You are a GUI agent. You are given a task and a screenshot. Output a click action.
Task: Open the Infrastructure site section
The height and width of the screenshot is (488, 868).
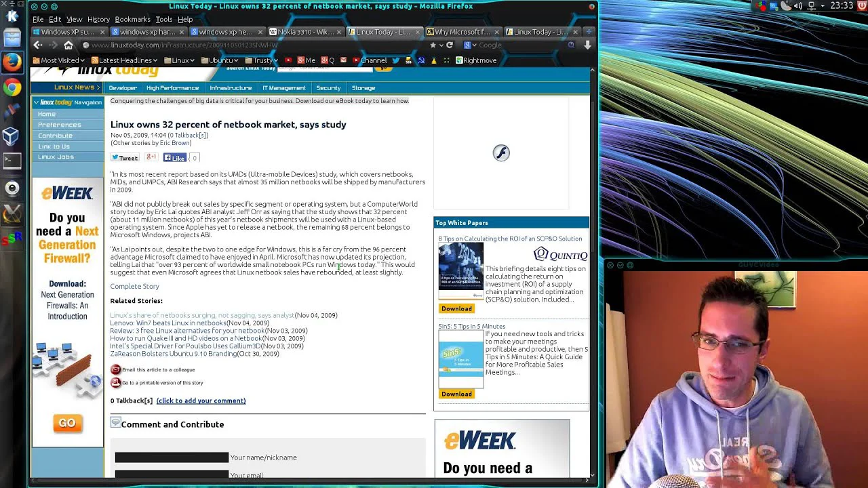231,87
